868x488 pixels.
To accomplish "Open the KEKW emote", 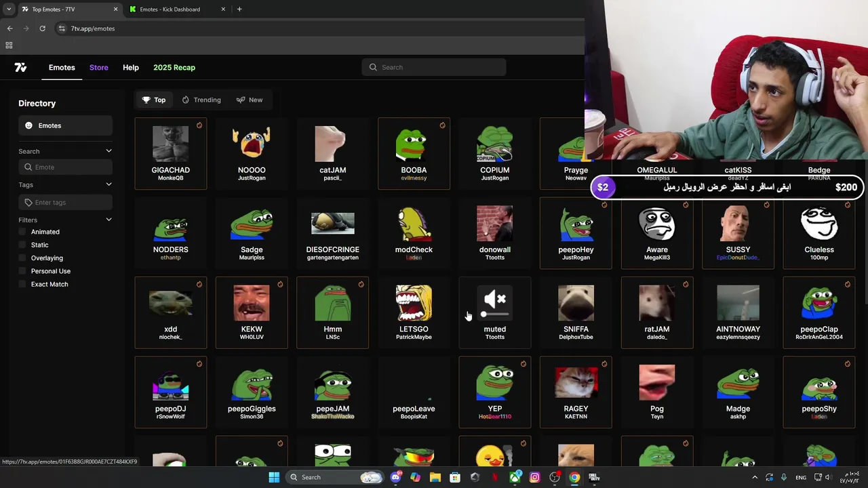I will [252, 312].
